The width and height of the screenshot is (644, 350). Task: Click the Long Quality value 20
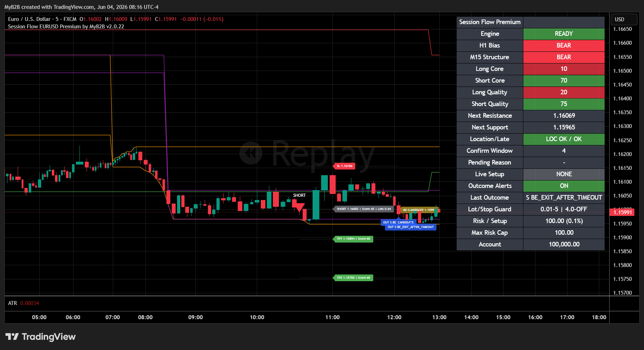(564, 92)
